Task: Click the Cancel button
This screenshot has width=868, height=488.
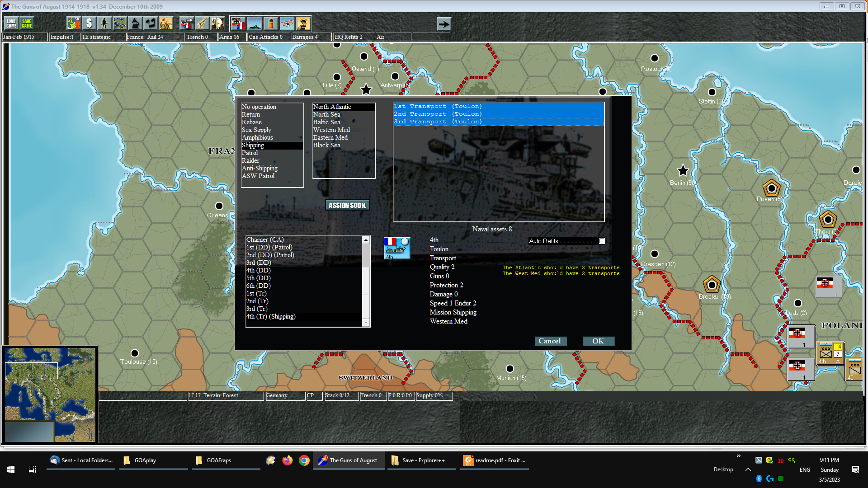Action: pos(550,341)
